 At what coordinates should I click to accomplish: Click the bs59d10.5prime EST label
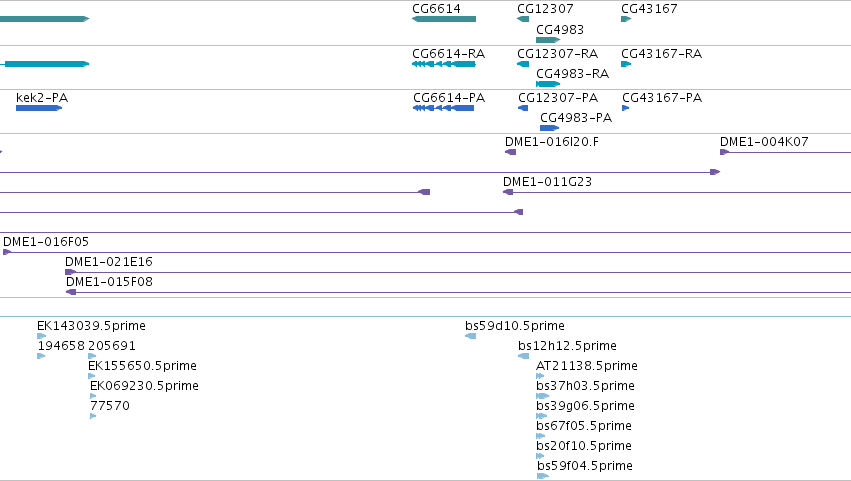click(x=515, y=326)
